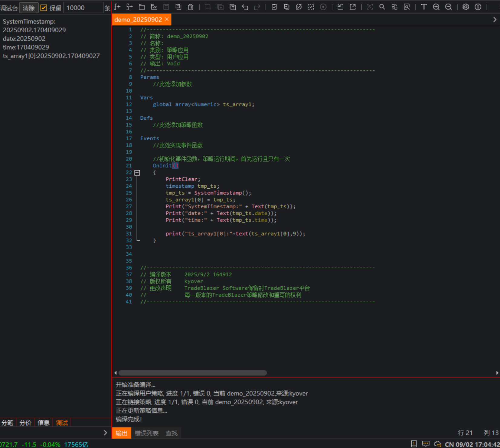Click the replace (swap squares) icon
The width and height of the screenshot is (500, 448).
[394, 7]
